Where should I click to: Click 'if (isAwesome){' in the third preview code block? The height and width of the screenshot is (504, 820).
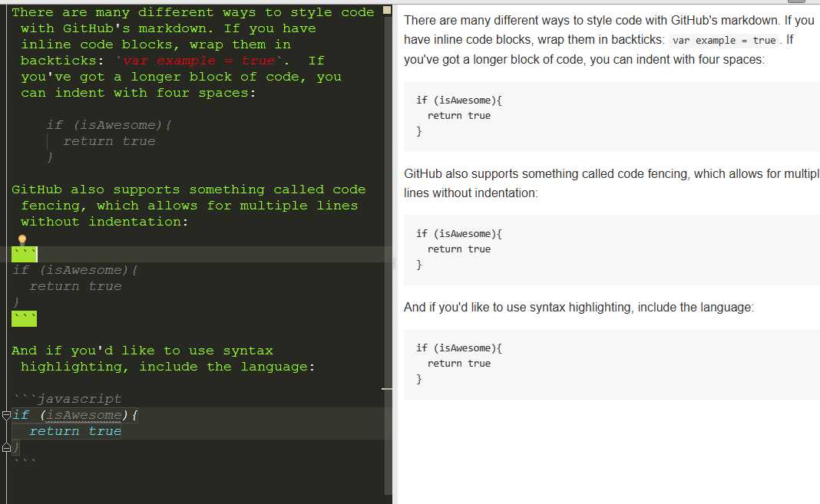pos(459,348)
